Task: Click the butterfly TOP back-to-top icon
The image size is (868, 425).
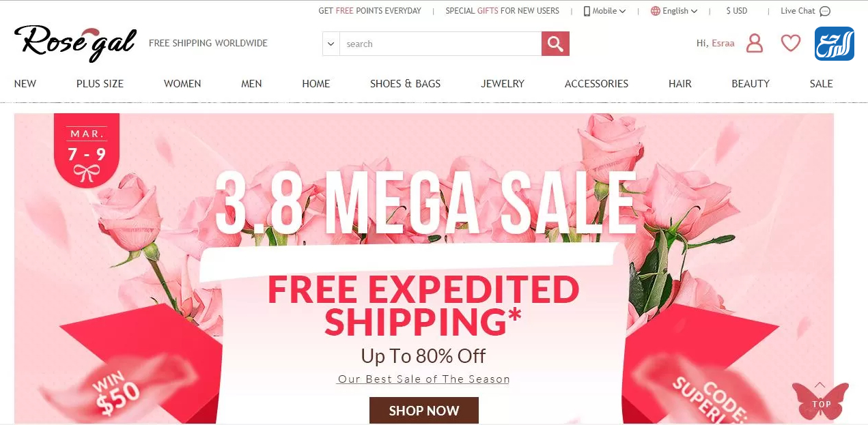Action: click(820, 400)
